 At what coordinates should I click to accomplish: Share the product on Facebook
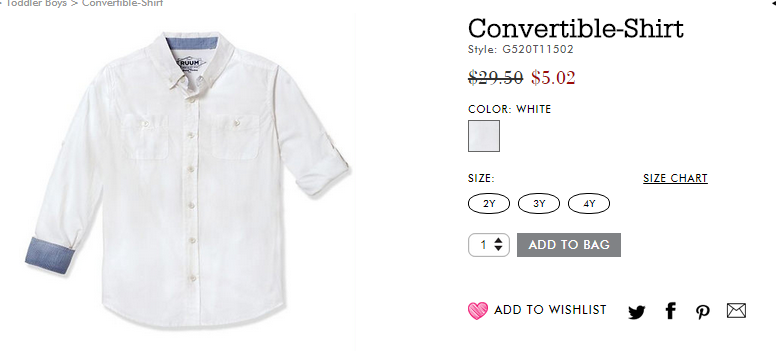click(x=670, y=310)
